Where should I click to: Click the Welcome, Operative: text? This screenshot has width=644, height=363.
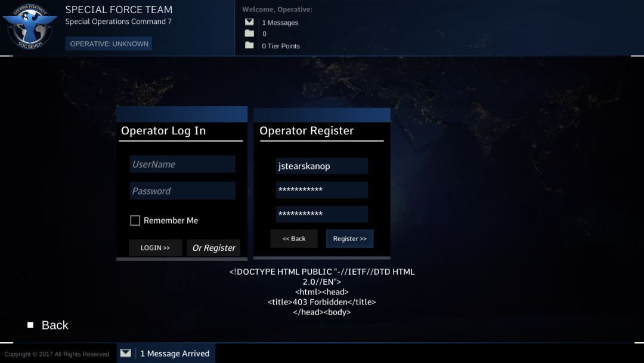[277, 10]
